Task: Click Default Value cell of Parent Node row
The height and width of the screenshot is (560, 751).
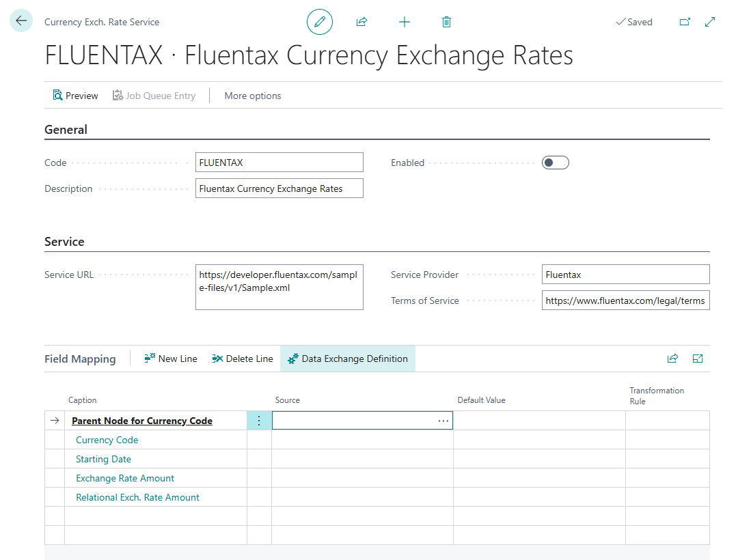Action: 539,421
